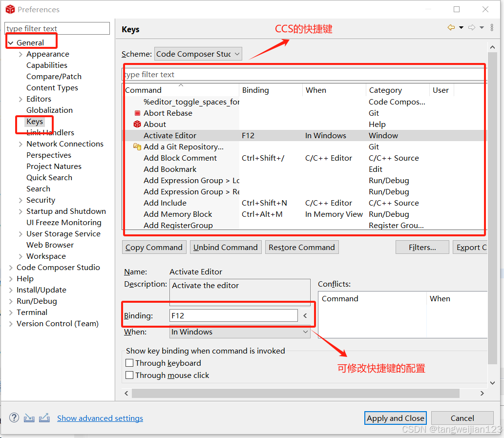Screen dimensions: 504x438
Task: Select Project Natures in the tree
Action: click(54, 167)
